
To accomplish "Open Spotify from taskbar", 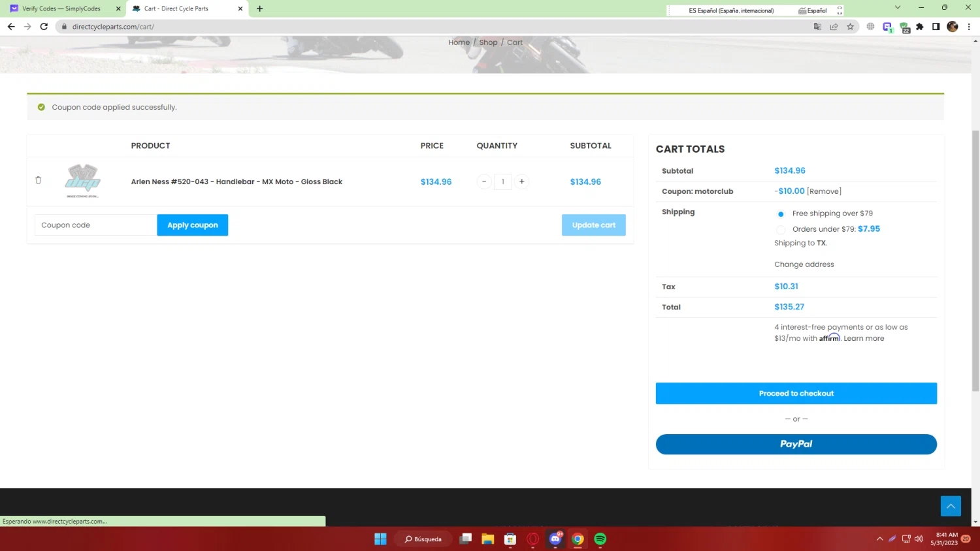I will 600,539.
